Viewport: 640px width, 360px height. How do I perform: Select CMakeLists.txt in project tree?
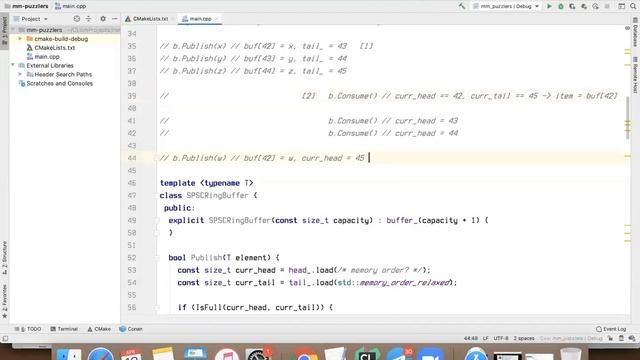coord(55,48)
